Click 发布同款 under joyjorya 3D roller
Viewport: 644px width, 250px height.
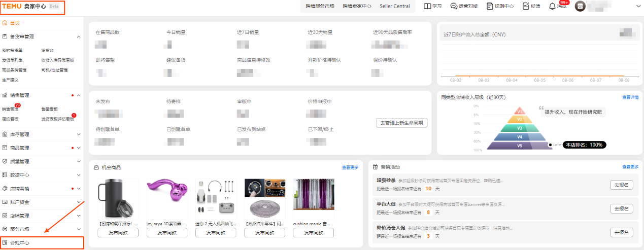tap(167, 233)
